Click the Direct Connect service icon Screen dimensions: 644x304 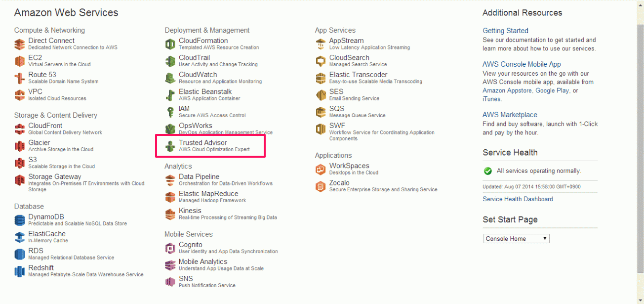[x=20, y=44]
